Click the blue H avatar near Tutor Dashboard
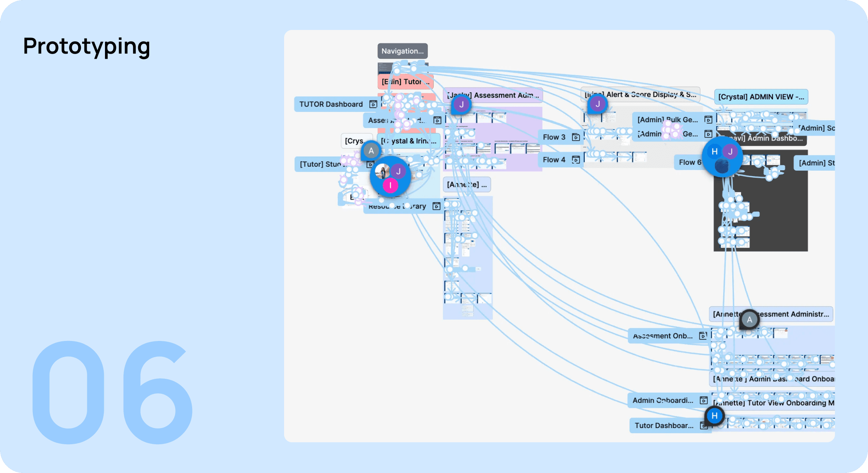This screenshot has width=868, height=473. click(715, 415)
